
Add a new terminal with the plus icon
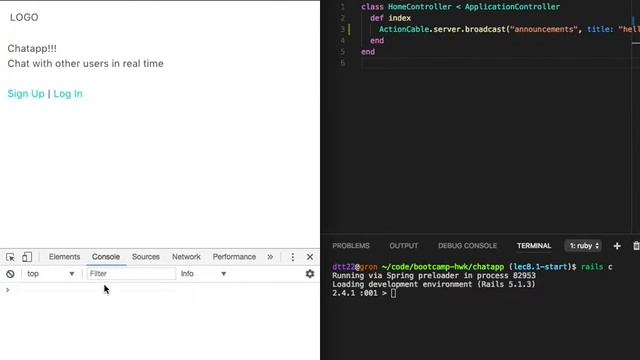point(617,246)
